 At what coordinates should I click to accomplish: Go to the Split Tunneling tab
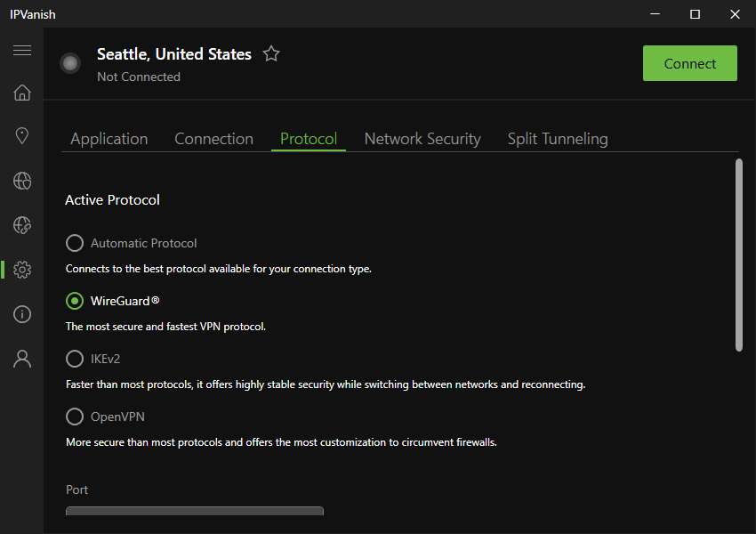[x=558, y=139]
